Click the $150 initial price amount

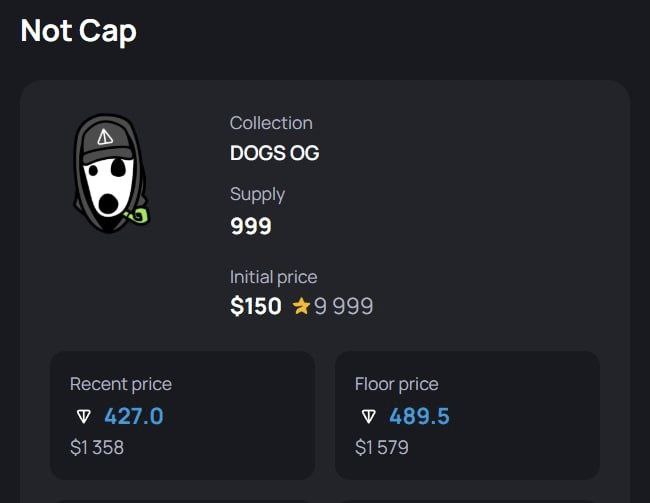pos(256,306)
